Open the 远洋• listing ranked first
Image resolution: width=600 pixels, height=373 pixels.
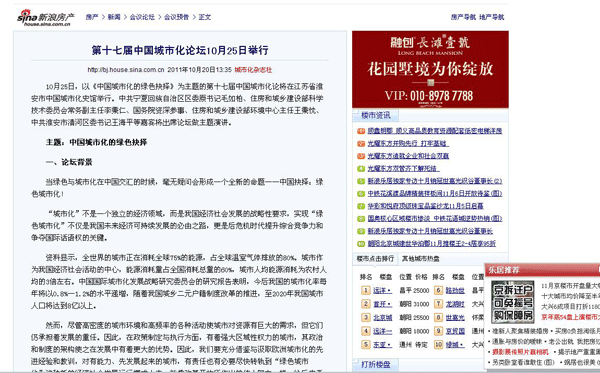click(x=382, y=290)
